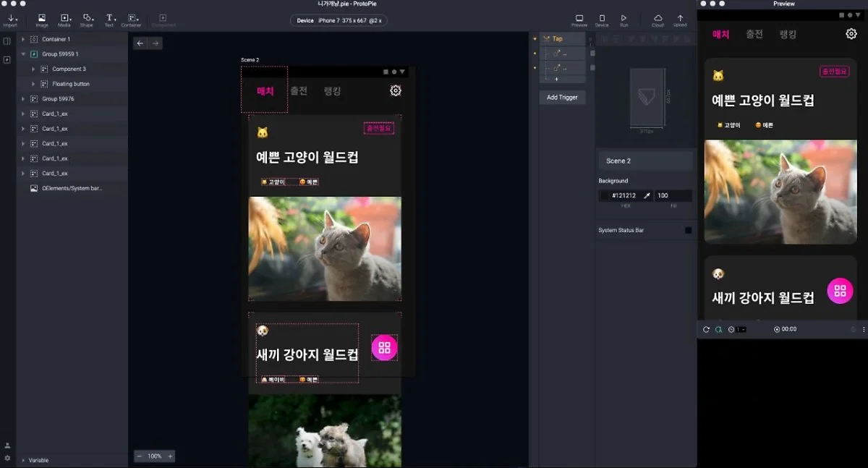Open the Media tool dropdown

point(64,20)
